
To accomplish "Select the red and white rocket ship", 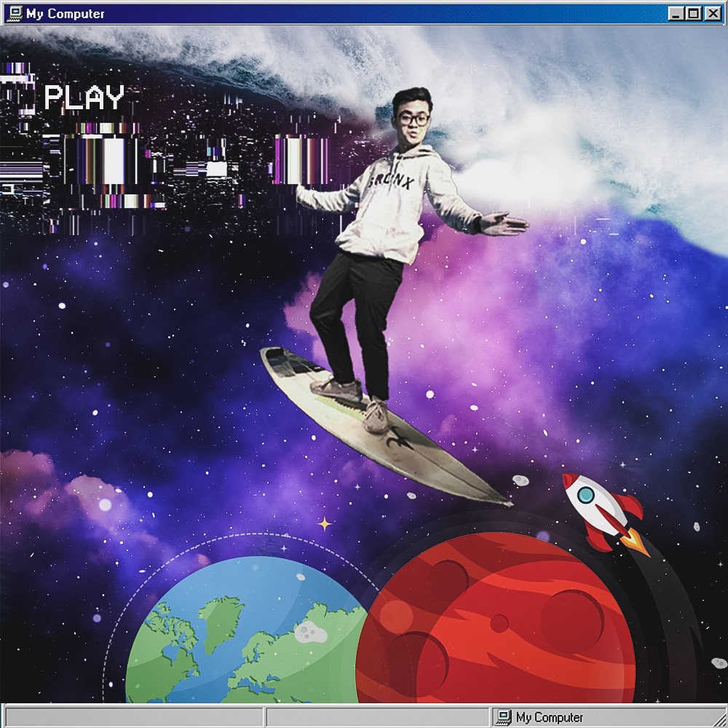I will click(x=605, y=513).
